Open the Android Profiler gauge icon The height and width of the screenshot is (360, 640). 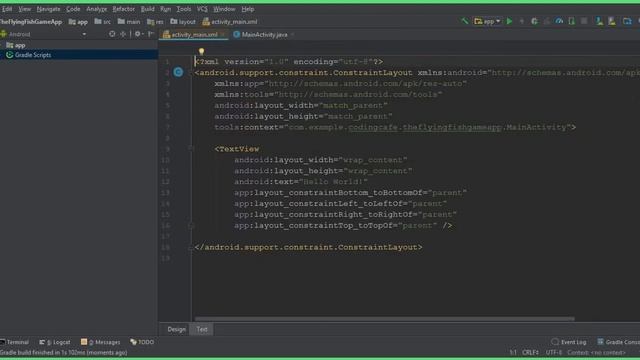559,21
